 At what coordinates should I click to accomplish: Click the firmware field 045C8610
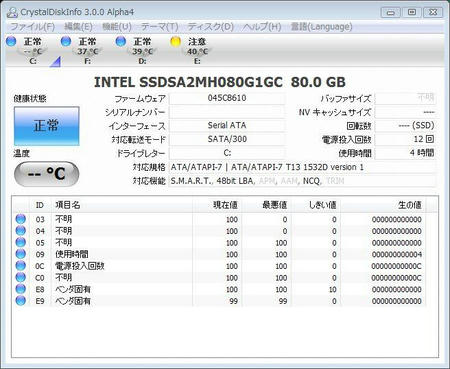[x=227, y=98]
